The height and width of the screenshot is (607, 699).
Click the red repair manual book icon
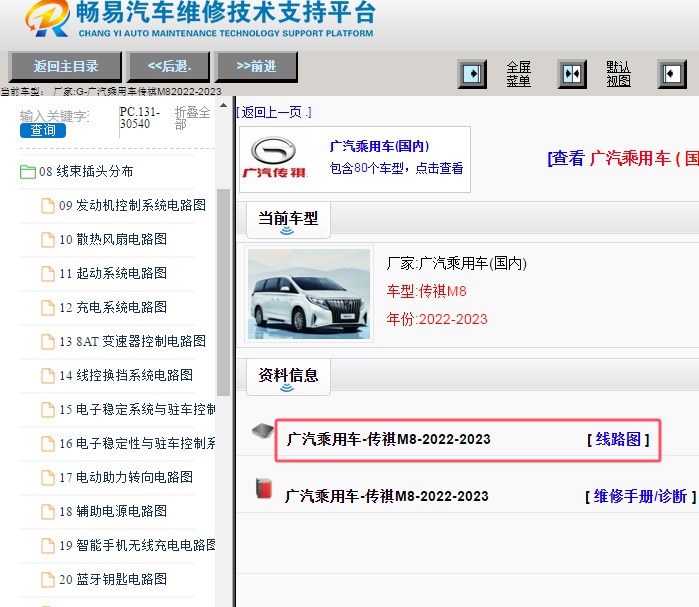(x=264, y=489)
